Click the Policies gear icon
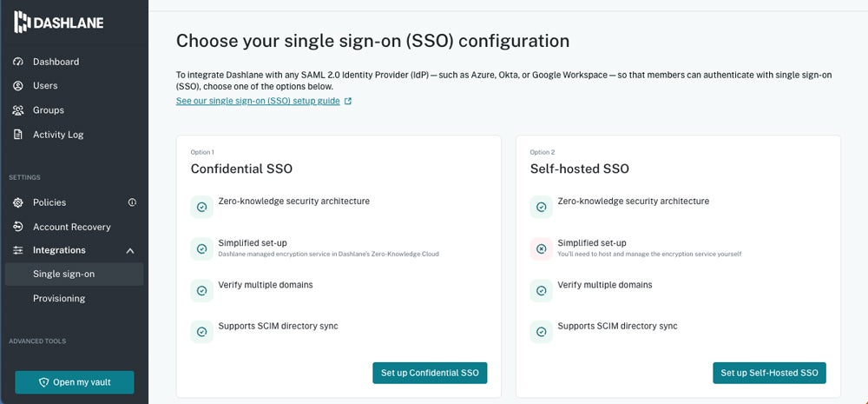 [17, 202]
